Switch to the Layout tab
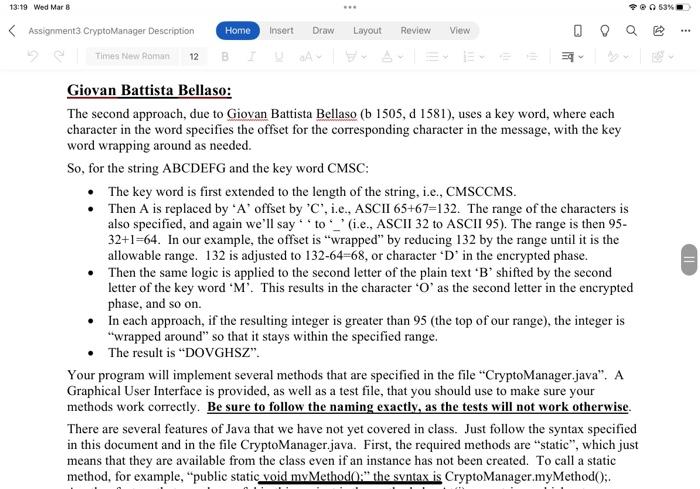Image resolution: width=700 pixels, height=489 pixels. coord(367,30)
